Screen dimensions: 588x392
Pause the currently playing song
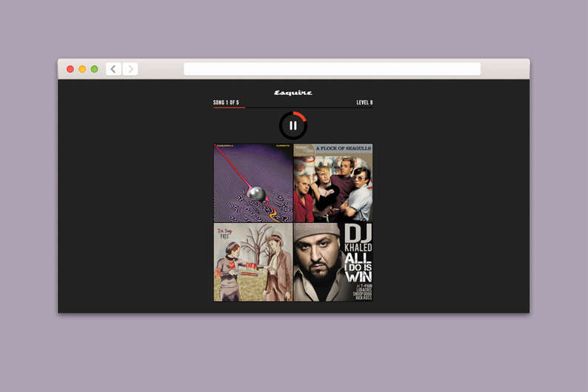pos(293,125)
